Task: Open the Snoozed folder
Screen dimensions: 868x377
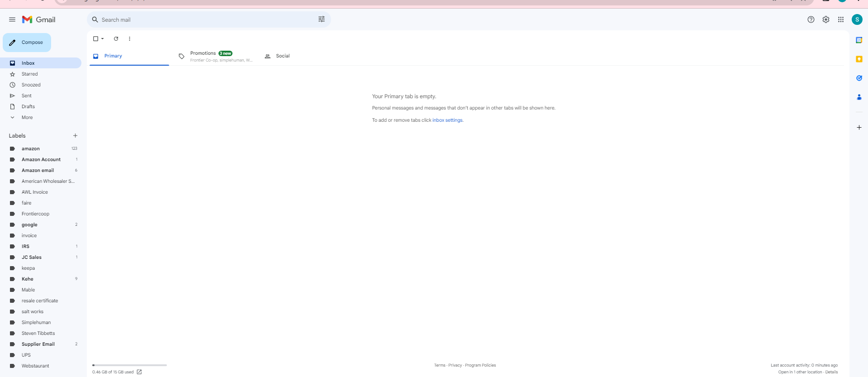Action: coord(41,85)
